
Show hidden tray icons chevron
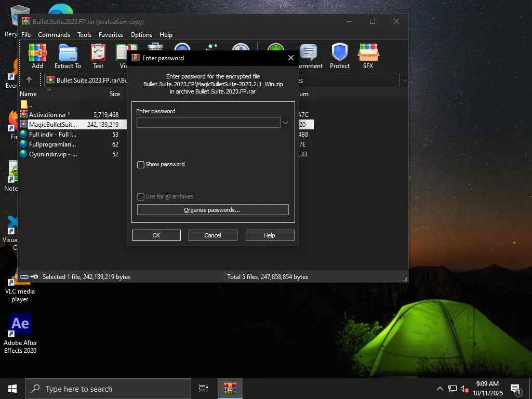click(x=440, y=389)
